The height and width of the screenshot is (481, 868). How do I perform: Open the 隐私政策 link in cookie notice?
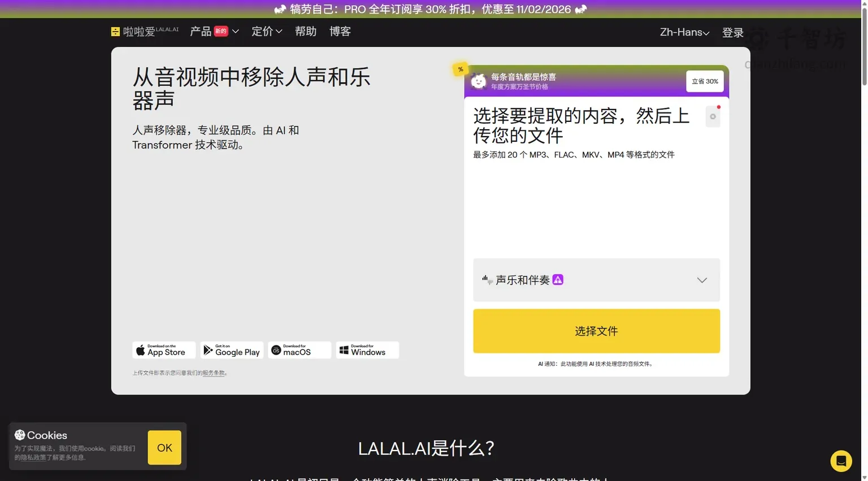pyautogui.click(x=32, y=457)
